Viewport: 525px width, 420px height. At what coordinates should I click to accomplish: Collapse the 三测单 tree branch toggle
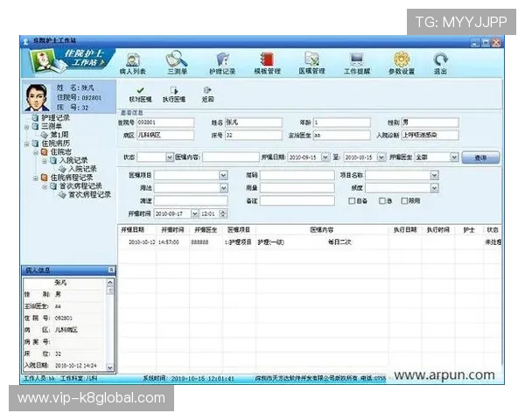pos(27,127)
